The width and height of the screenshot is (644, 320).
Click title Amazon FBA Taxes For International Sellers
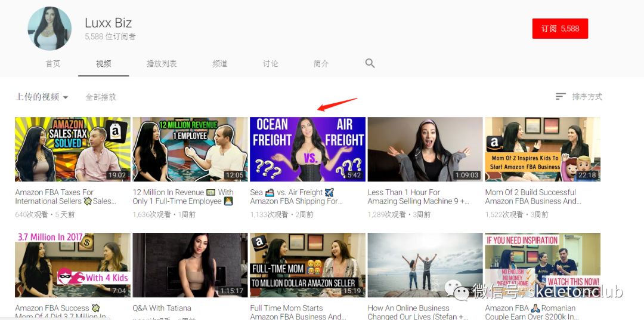tap(66, 196)
